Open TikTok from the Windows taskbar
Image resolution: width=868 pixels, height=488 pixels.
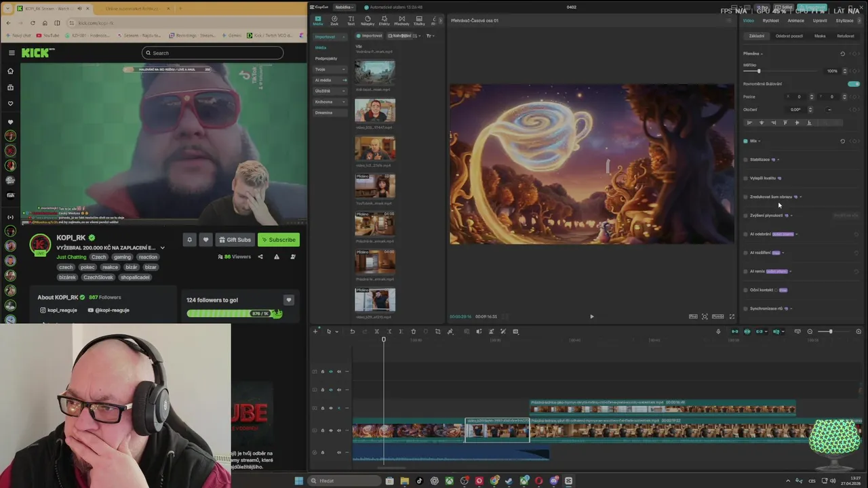pos(419,481)
